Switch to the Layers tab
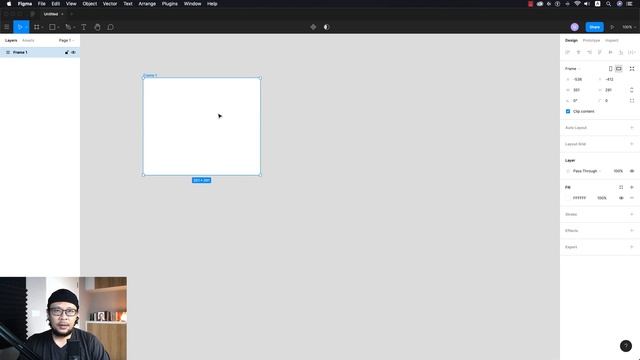Viewport: 640px width, 360px height. tap(11, 40)
